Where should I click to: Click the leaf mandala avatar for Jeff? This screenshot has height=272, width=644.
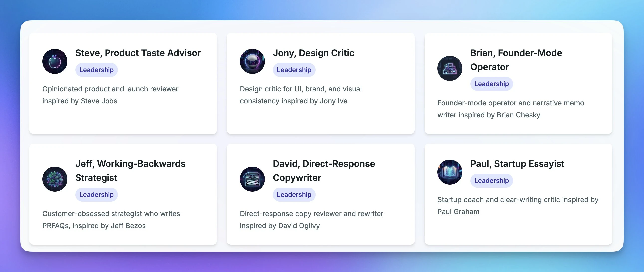tap(55, 179)
